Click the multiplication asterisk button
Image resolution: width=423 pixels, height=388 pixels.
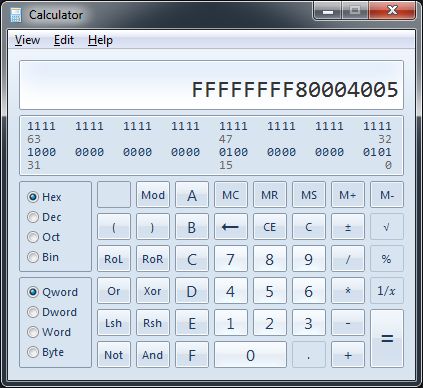(x=348, y=291)
